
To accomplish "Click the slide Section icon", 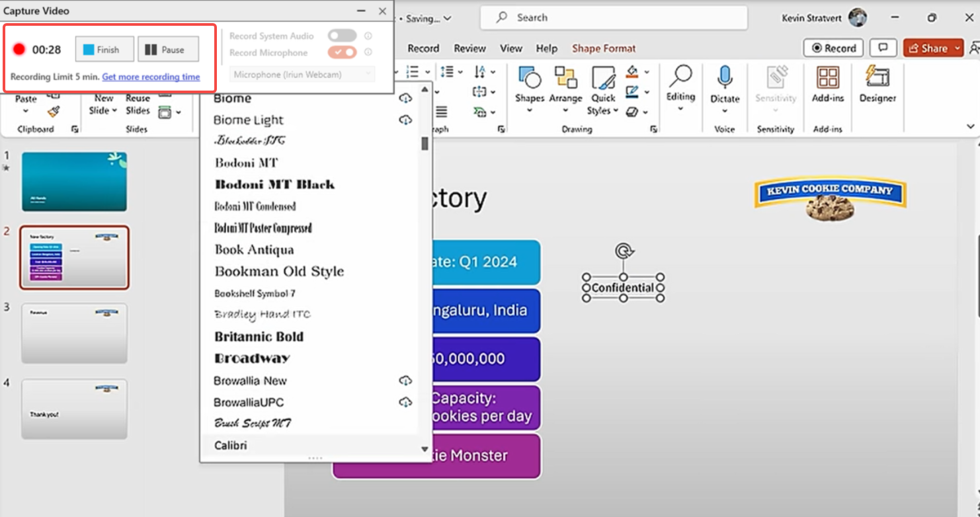I will 165,112.
